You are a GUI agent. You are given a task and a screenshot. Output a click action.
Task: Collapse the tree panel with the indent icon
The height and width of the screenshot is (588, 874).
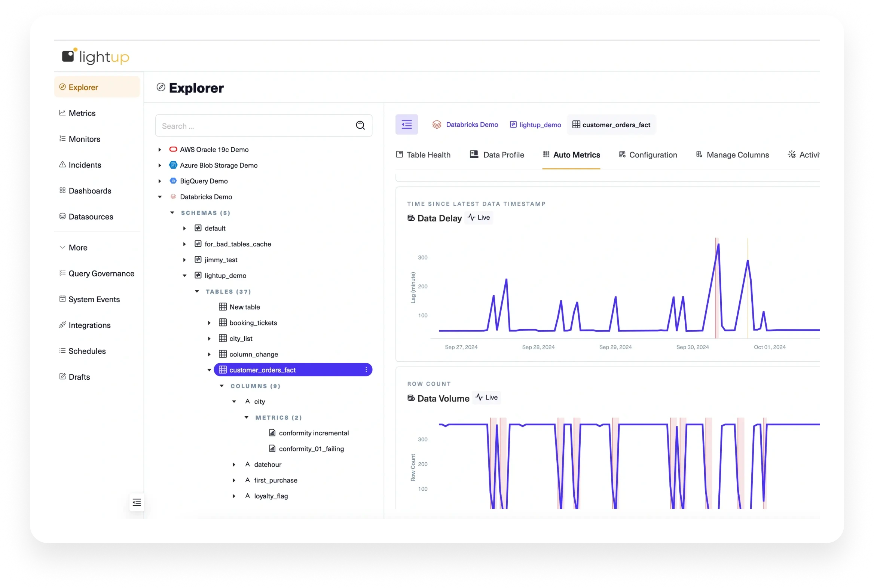[x=137, y=502]
